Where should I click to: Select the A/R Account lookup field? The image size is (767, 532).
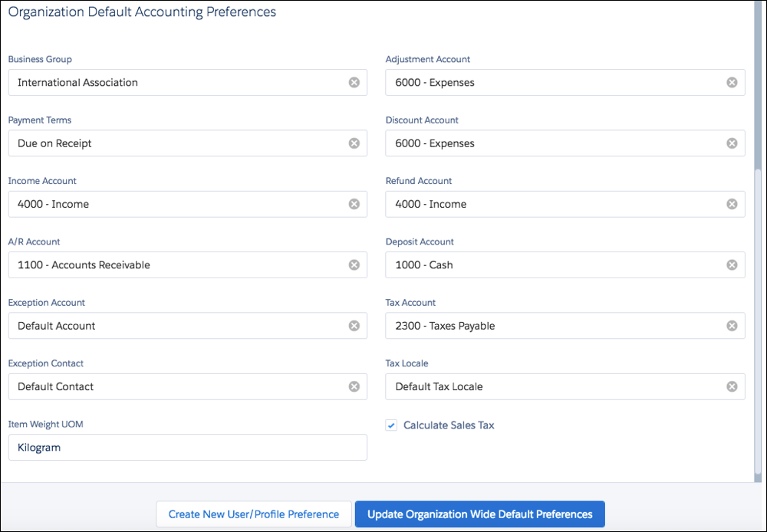pyautogui.click(x=188, y=265)
